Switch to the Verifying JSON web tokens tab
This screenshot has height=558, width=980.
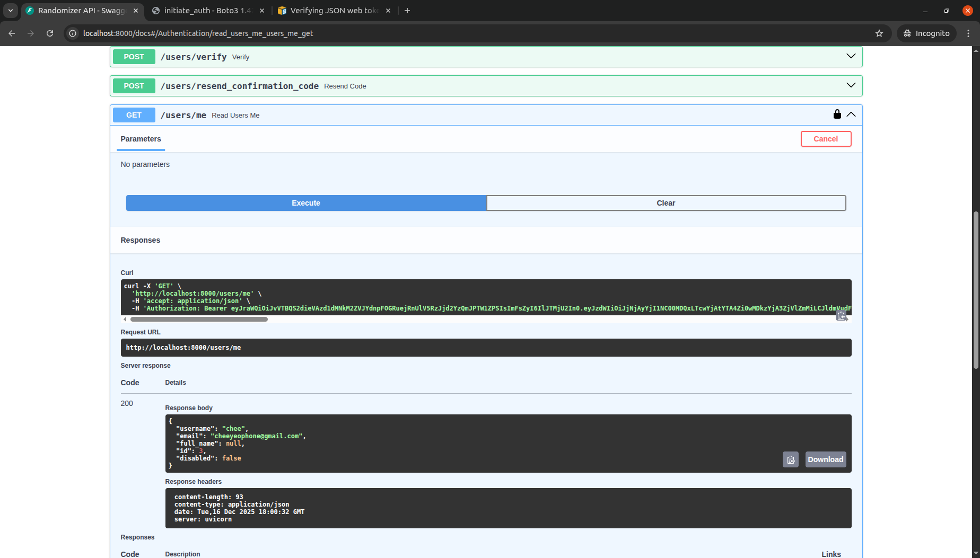click(x=329, y=10)
